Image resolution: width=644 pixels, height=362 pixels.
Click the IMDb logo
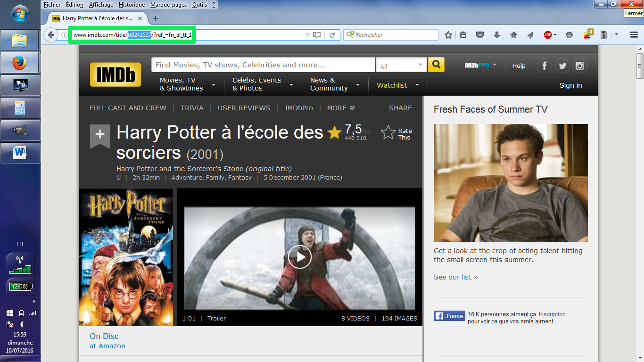point(116,74)
